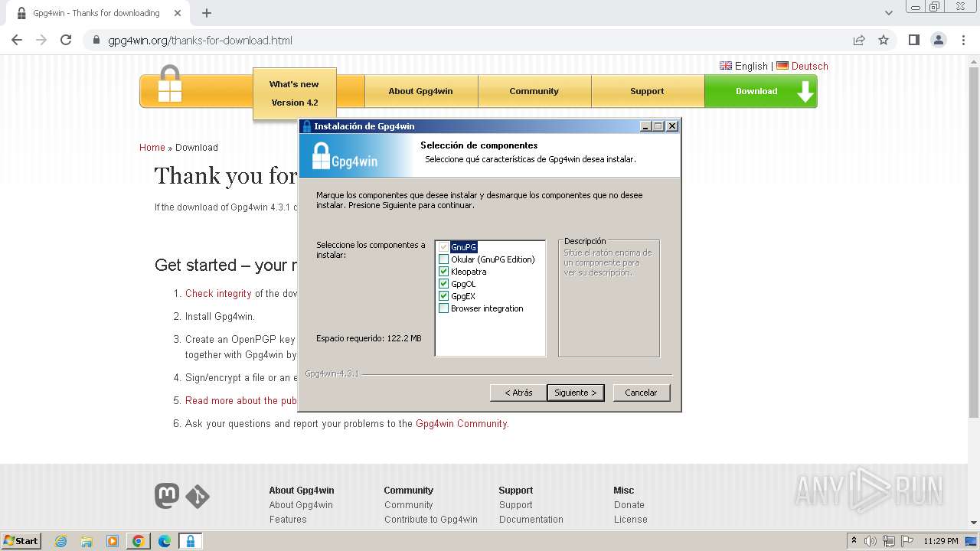Click the Espacio requerido: 122.2 MB text
This screenshot has height=551, width=980.
click(x=369, y=338)
